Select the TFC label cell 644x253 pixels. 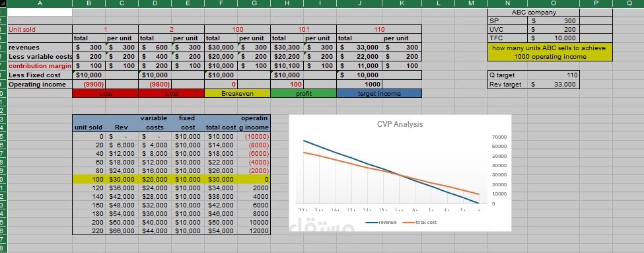point(508,38)
